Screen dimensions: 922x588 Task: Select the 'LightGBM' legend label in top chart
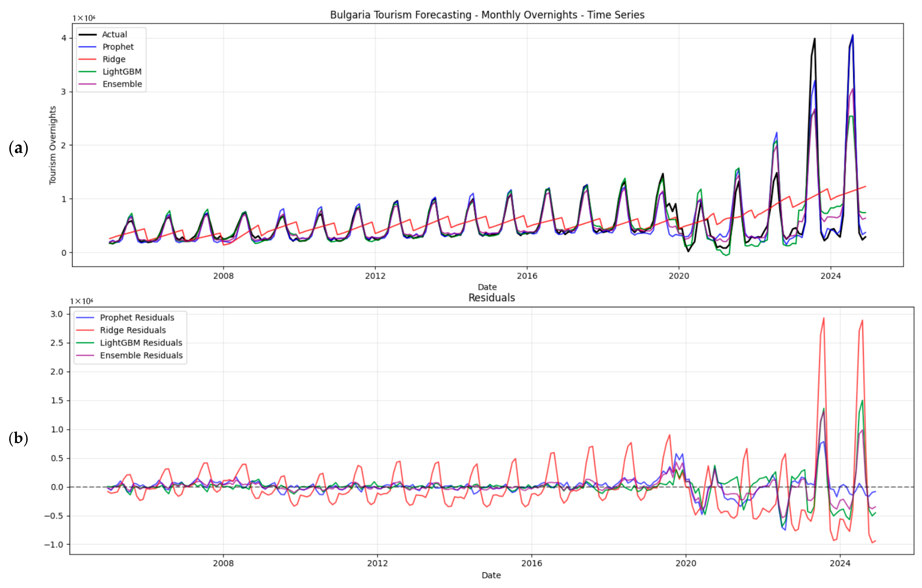tap(122, 72)
